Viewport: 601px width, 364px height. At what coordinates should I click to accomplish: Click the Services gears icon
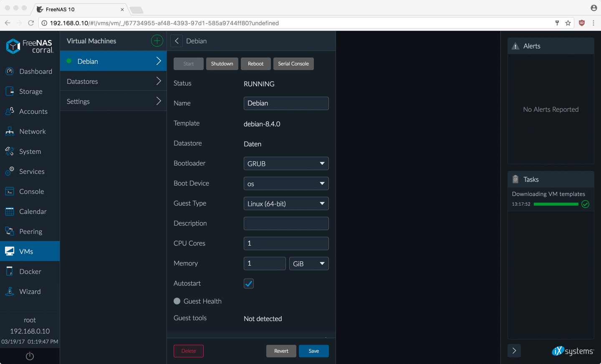coord(10,171)
